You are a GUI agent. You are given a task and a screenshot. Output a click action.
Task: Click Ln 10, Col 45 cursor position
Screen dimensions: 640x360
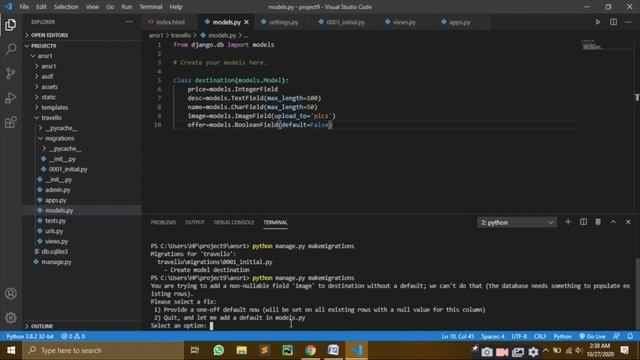(458, 336)
